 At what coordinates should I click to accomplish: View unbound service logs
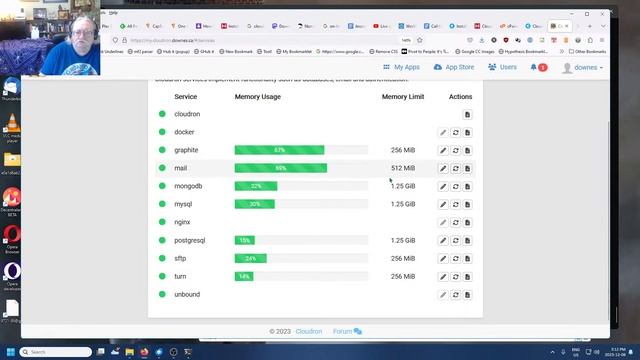(x=467, y=295)
